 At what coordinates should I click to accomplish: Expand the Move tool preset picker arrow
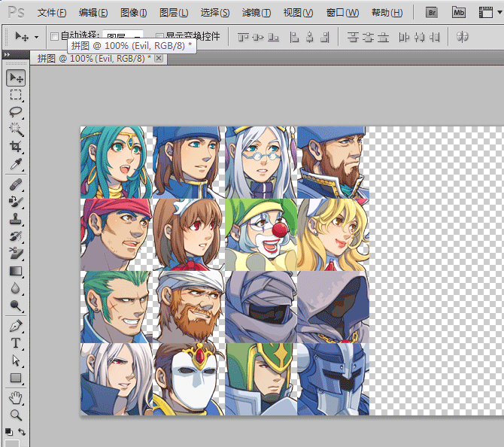pyautogui.click(x=36, y=36)
